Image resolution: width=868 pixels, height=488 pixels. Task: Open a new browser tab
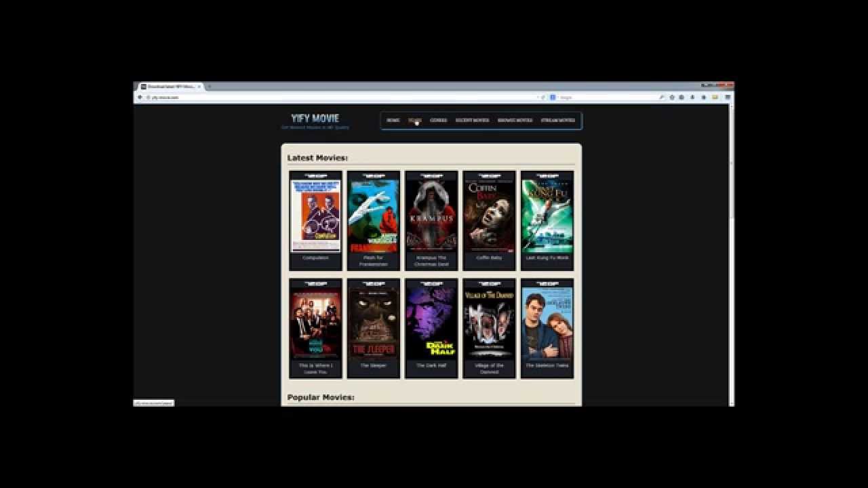209,87
